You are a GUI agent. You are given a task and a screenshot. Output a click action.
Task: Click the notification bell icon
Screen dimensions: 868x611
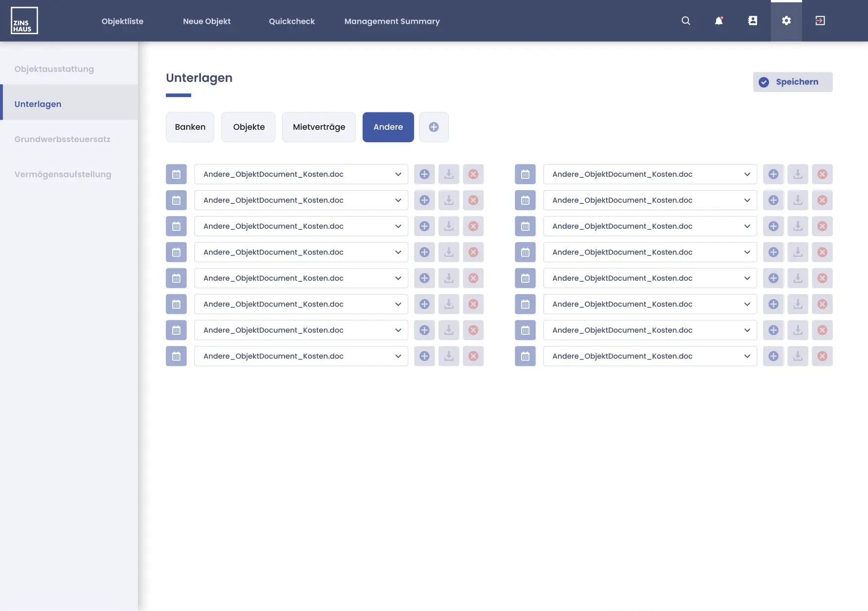[x=719, y=21]
